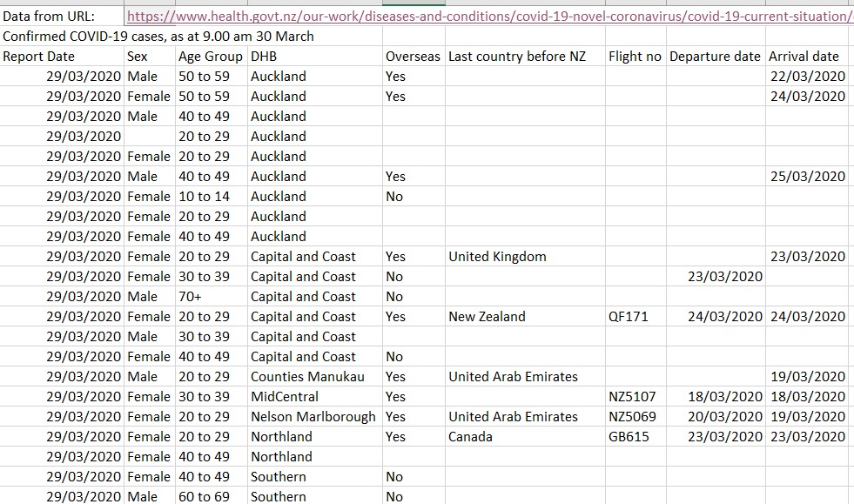This screenshot has height=504, width=854.
Task: Select the flight number QF171 cell
Action: [x=628, y=317]
